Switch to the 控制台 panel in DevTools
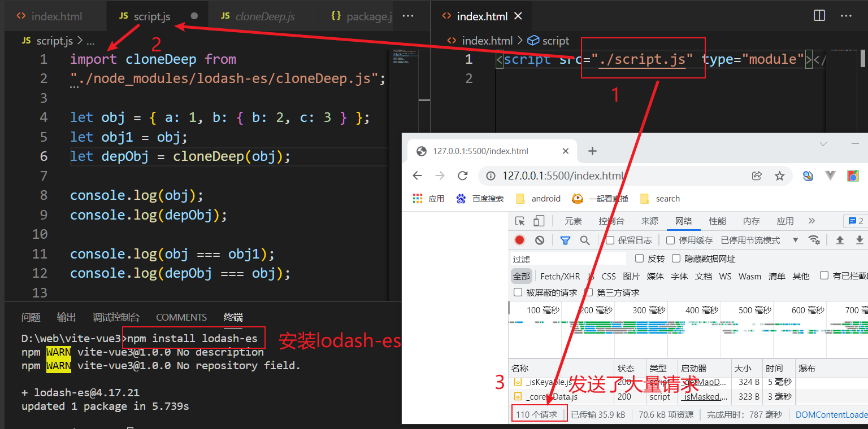The image size is (868, 429). tap(611, 221)
